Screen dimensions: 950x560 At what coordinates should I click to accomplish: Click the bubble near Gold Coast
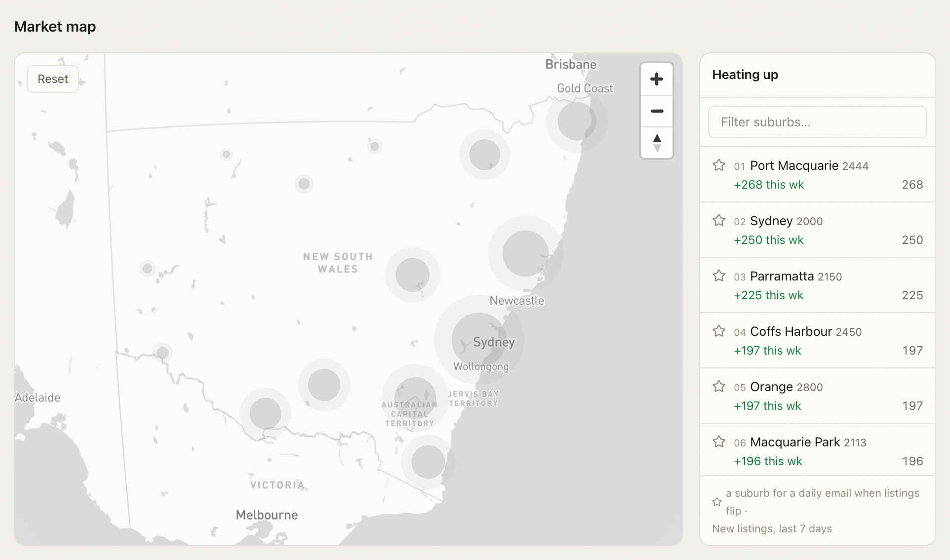[577, 121]
